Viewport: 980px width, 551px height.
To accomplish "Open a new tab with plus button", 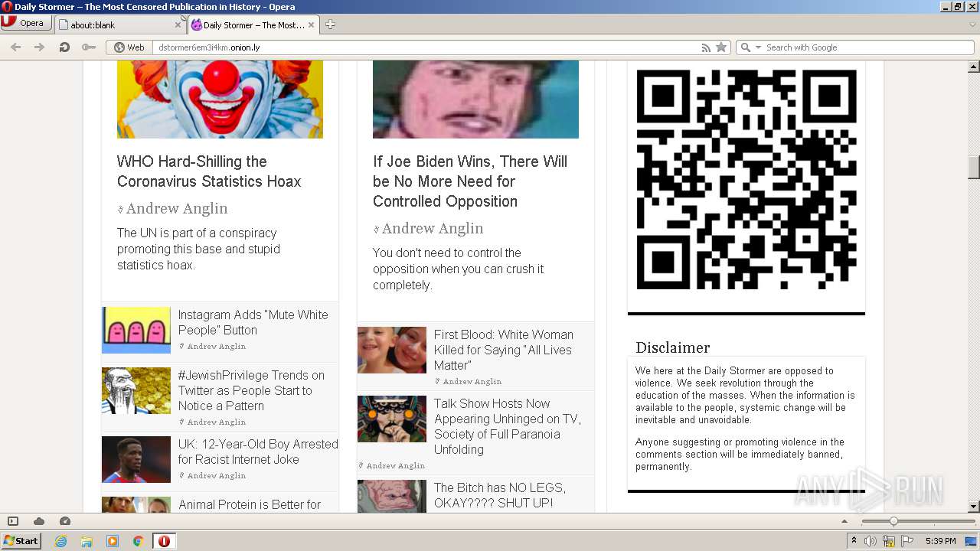I will 330,24.
